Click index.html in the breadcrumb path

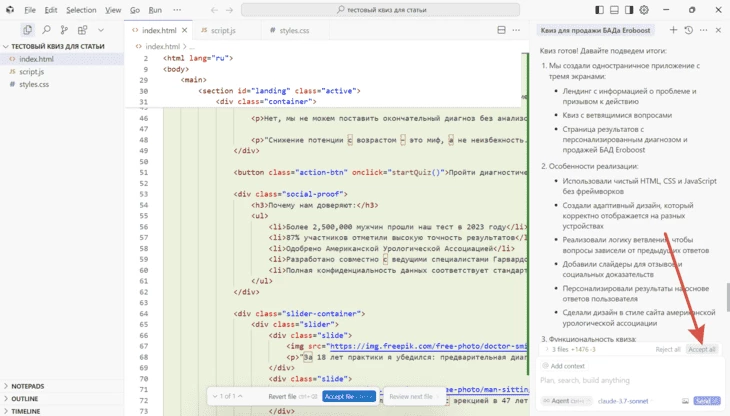pyautogui.click(x=162, y=47)
